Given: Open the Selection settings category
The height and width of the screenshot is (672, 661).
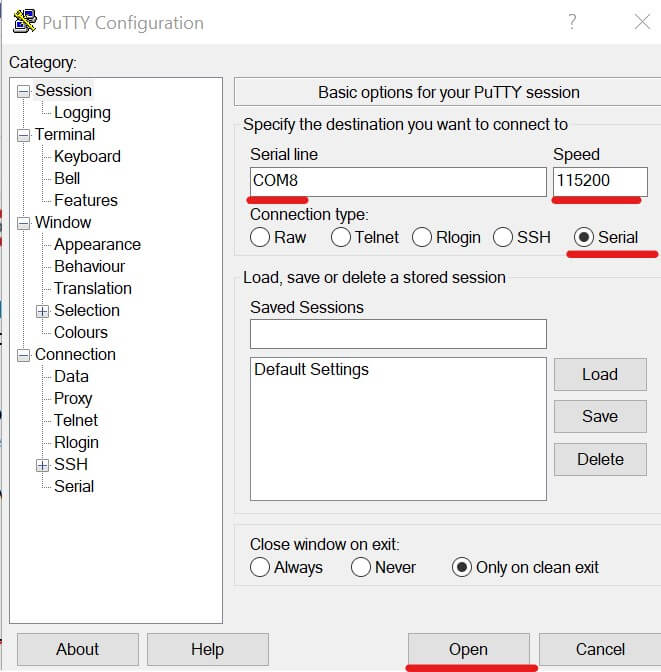Looking at the screenshot, I should click(87, 310).
